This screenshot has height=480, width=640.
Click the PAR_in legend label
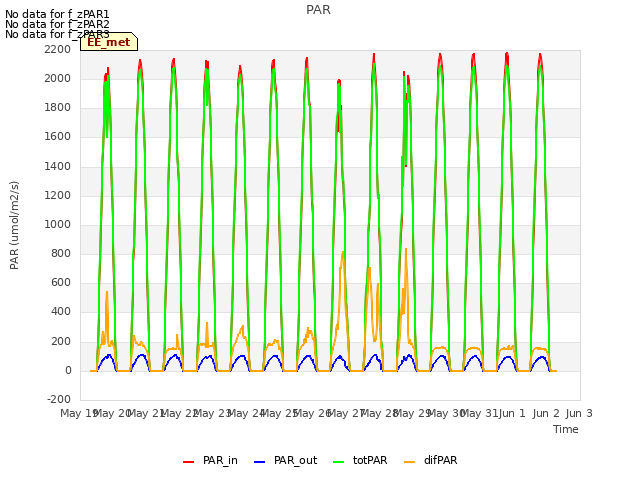[x=220, y=460]
